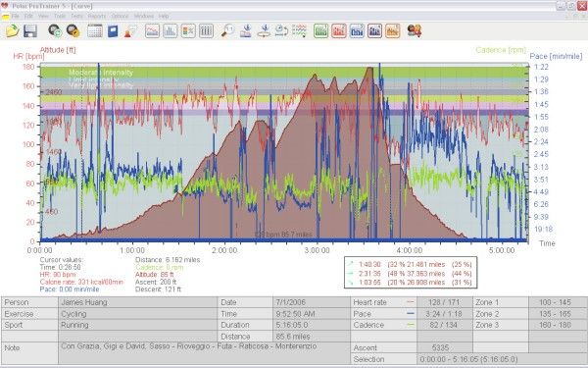Click the downhill row '1:03:55' in legend box
The width and height of the screenshot is (588, 368).
coord(411,282)
